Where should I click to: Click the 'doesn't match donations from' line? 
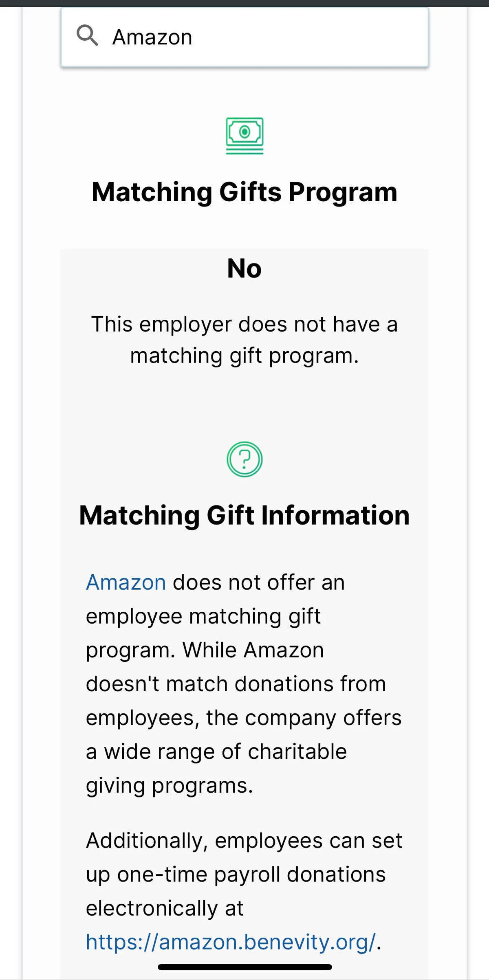coord(236,683)
